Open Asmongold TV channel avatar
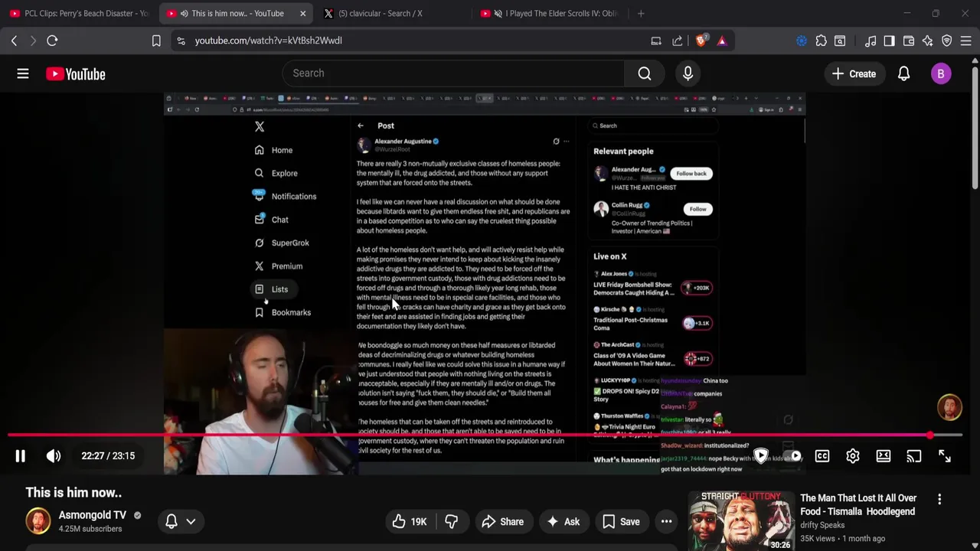Viewport: 980px width, 551px height. click(x=38, y=521)
